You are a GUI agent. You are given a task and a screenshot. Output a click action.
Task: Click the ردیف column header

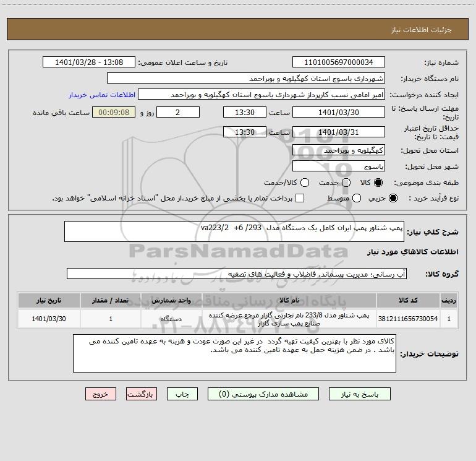click(449, 300)
